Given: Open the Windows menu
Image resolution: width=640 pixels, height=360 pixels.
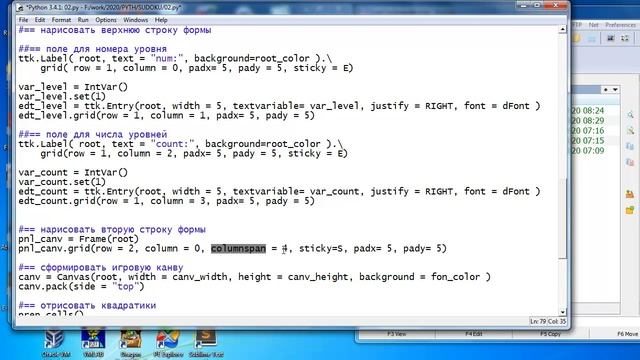Looking at the screenshot, I should [x=136, y=20].
